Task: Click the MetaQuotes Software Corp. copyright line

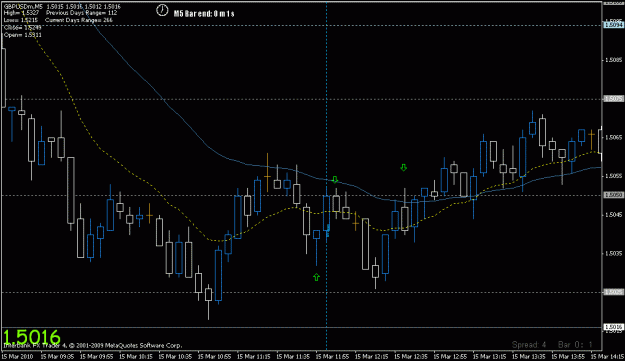Action: coord(92,345)
